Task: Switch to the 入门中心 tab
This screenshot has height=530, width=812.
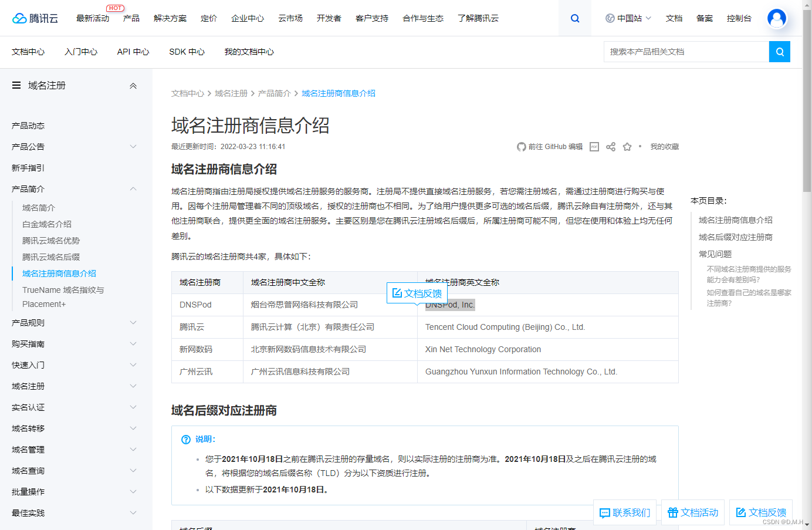Action: [81, 52]
